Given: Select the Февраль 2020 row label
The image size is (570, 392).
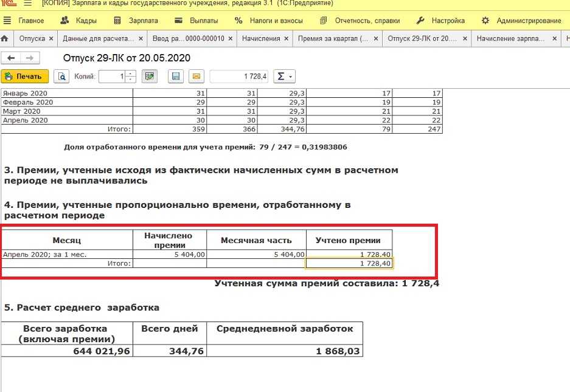Looking at the screenshot, I should [x=68, y=102].
